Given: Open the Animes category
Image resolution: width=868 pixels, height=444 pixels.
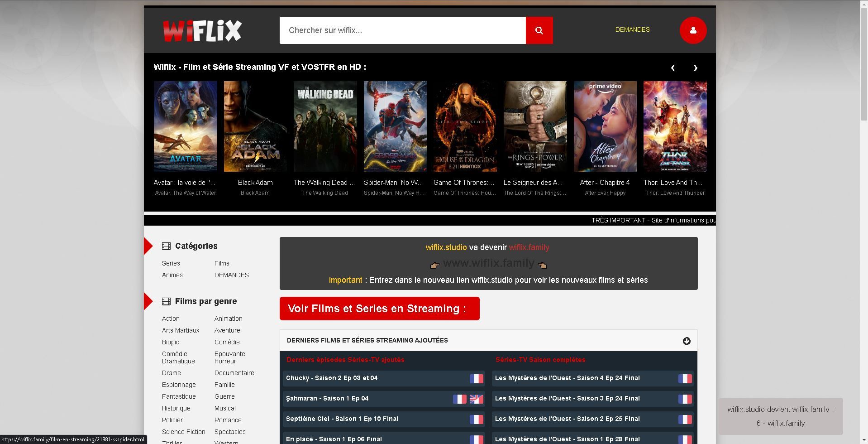Looking at the screenshot, I should (x=172, y=275).
